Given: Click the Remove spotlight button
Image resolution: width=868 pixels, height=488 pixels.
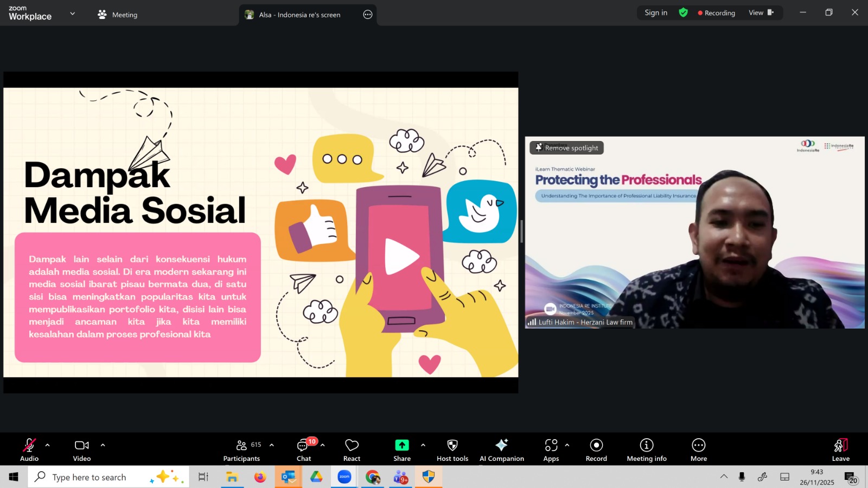Looking at the screenshot, I should 567,147.
